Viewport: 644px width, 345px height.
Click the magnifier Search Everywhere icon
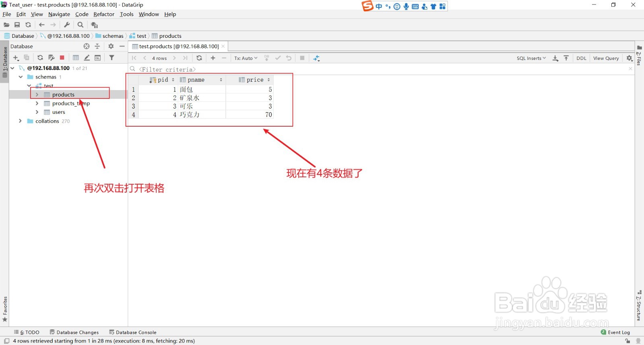pos(80,25)
